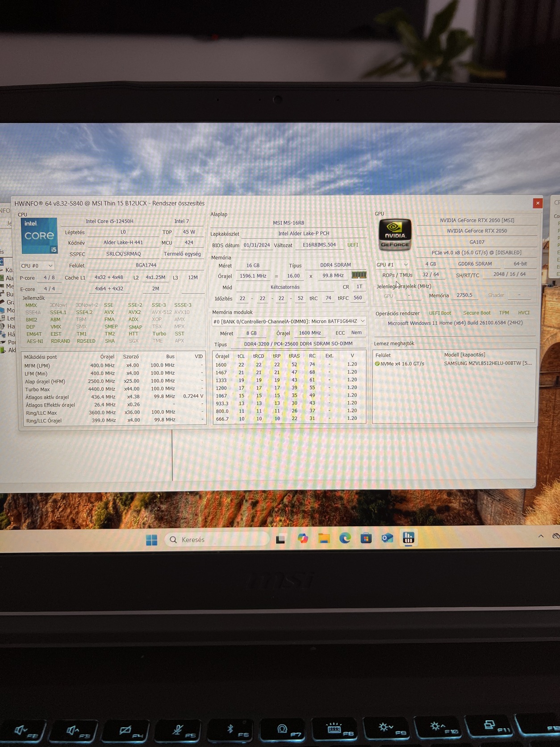Click the NVIDIA GeForce RTX 2050 [MSI] field
The width and height of the screenshot is (560, 747).
(477, 220)
